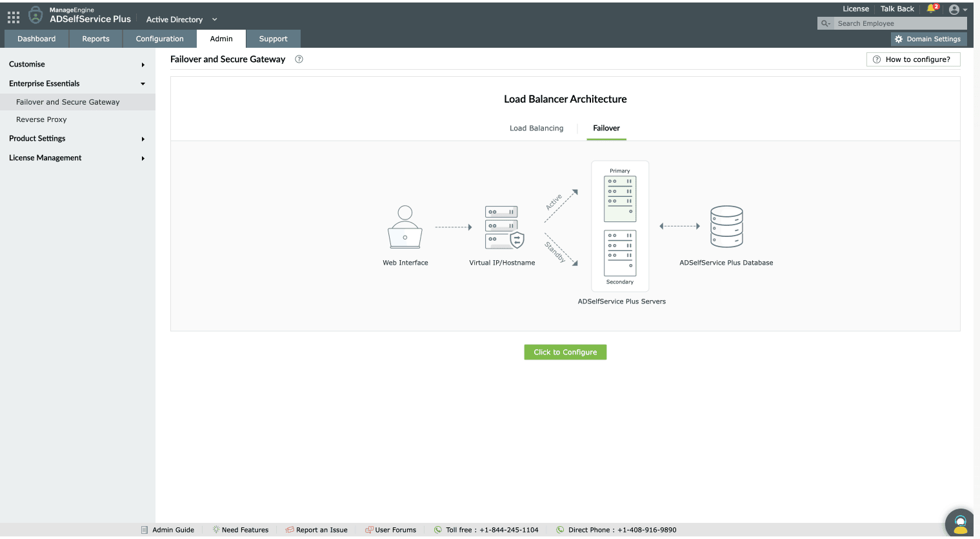Open the notification bell with badge
This screenshot has height=539, width=980.
pyautogui.click(x=932, y=8)
